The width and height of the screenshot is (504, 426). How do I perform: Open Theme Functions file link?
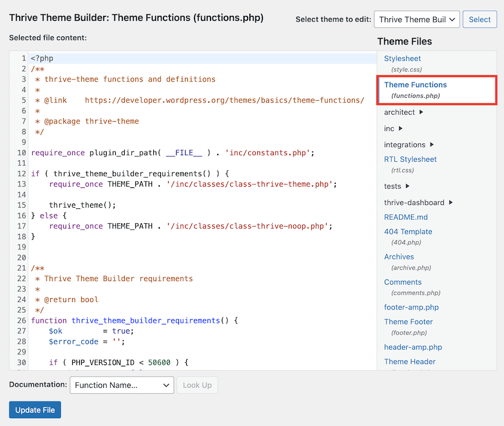click(415, 85)
